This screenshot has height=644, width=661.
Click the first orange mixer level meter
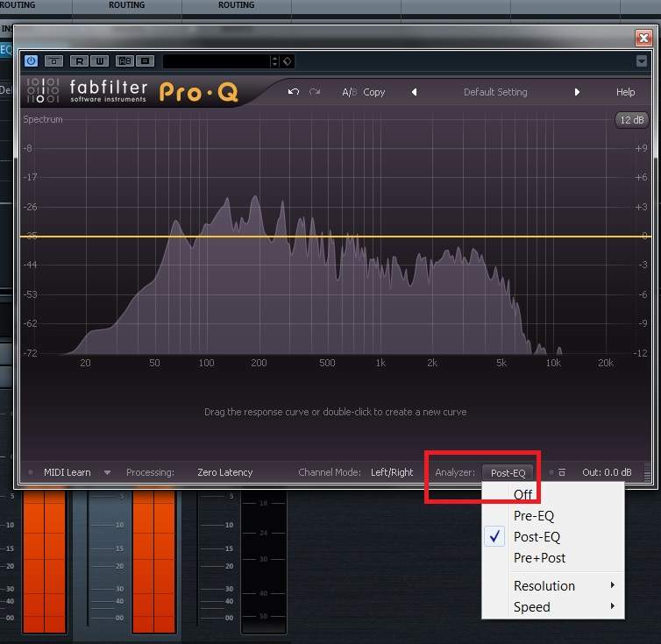pos(44,561)
